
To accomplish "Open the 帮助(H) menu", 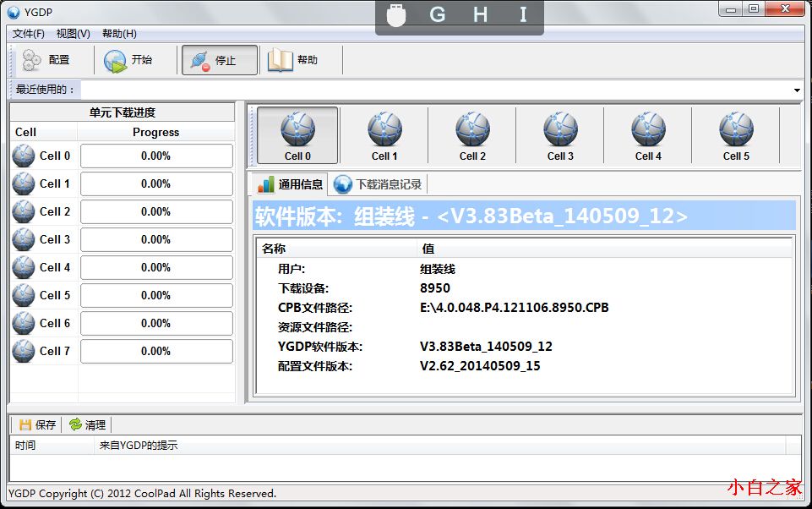I will pos(119,34).
